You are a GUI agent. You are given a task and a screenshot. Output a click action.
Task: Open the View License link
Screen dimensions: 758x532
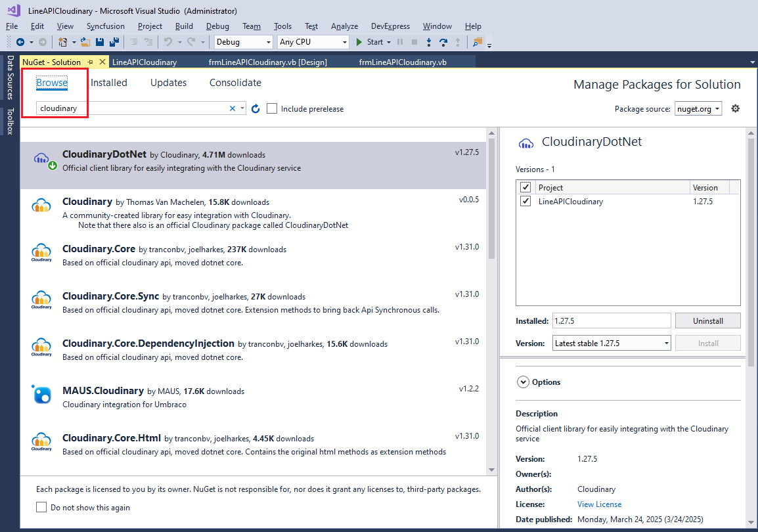(600, 504)
